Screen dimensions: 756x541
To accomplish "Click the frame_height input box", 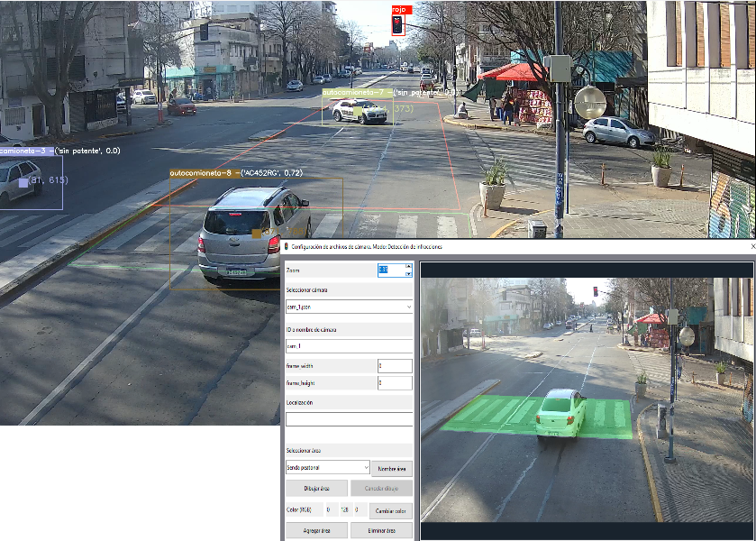I will 395,382.
